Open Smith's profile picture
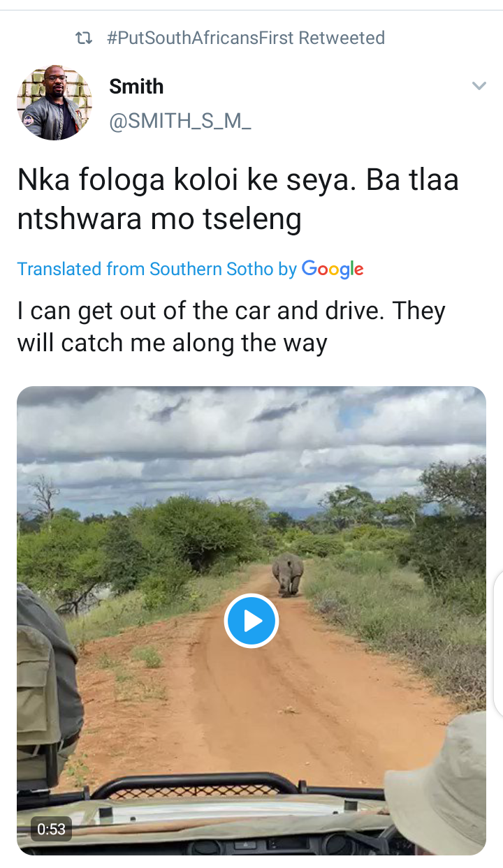Screen dimensions: 503x868 [x=54, y=103]
